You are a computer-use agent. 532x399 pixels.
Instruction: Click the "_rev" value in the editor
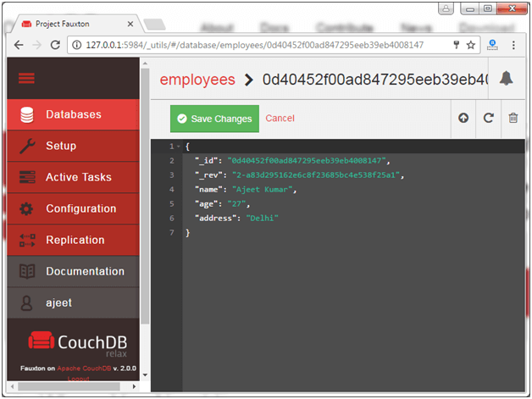tap(316, 175)
